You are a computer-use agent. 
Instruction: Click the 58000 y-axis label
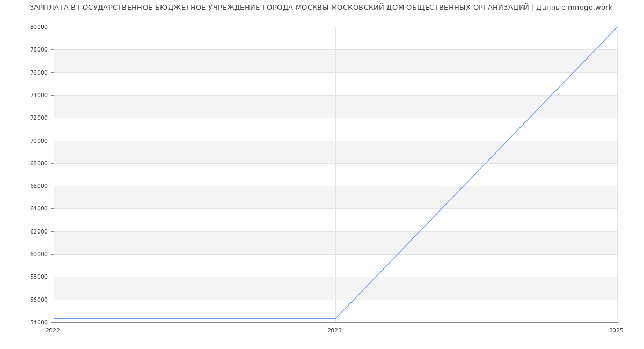coord(39,277)
